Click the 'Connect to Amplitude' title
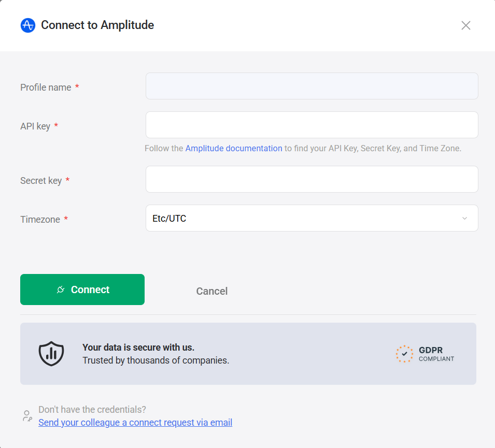Image resolution: width=495 pixels, height=448 pixels. pos(97,25)
